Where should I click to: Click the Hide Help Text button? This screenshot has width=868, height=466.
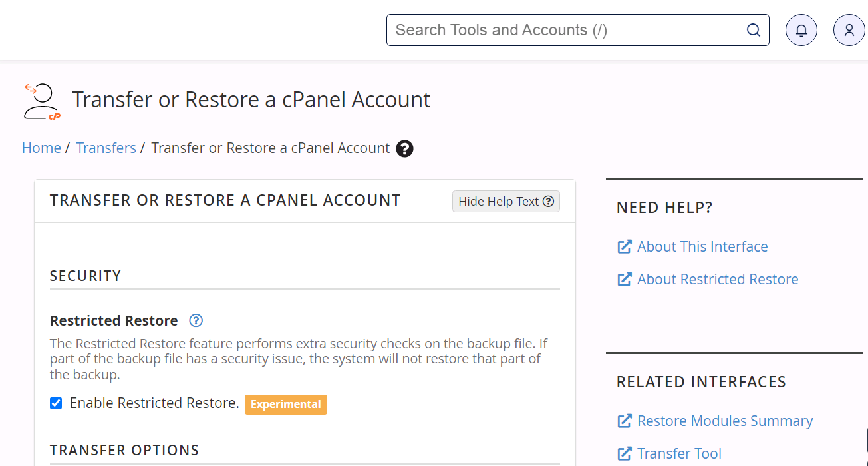click(x=506, y=202)
